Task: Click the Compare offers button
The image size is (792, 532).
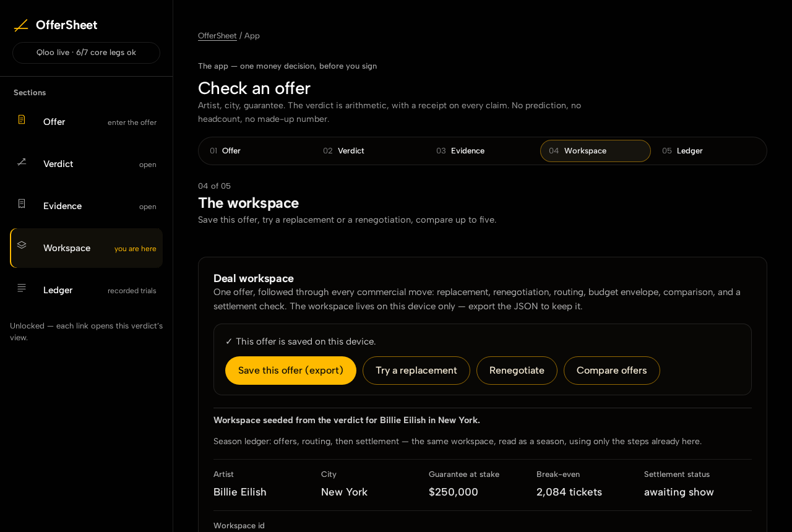Action: click(x=612, y=371)
